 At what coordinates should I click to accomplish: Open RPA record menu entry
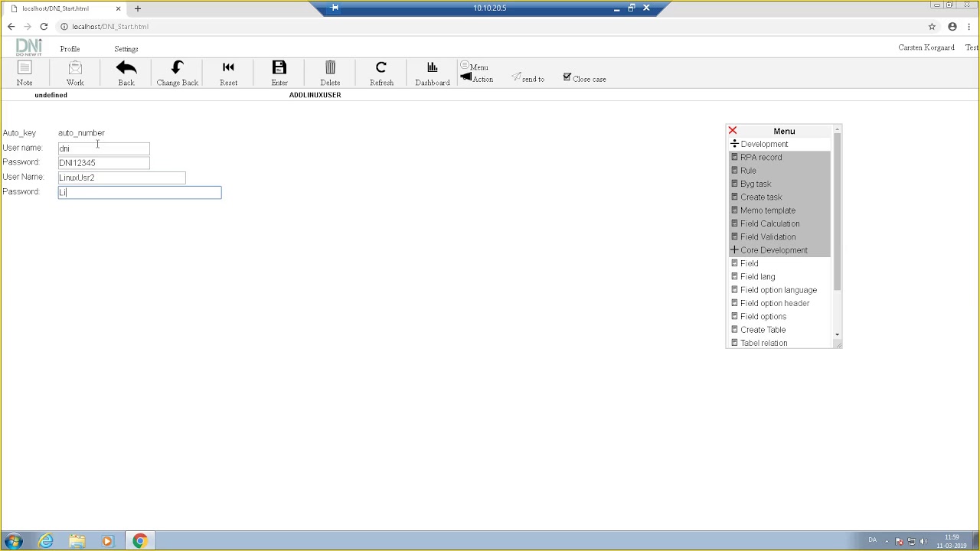(x=761, y=158)
